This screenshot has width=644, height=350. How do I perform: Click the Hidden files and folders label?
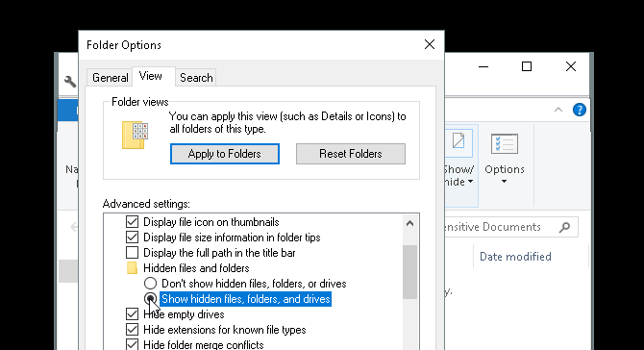tap(196, 268)
